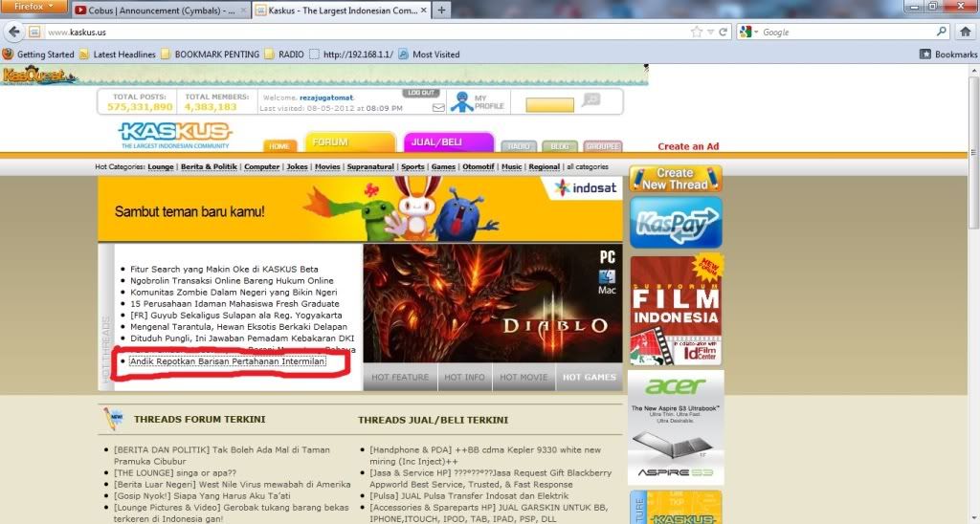Open the all categories link

[588, 166]
